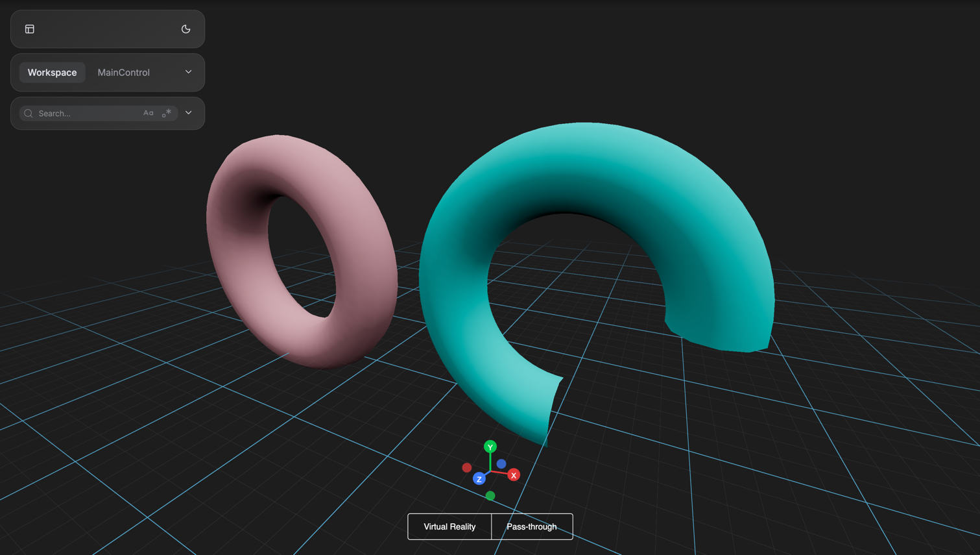The image size is (980, 555).
Task: Expand the search panel chevron
Action: point(189,113)
